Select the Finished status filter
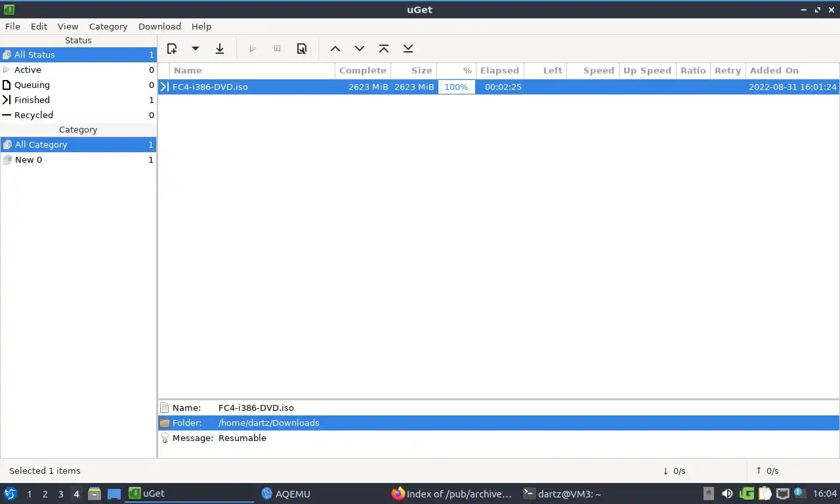Image resolution: width=840 pixels, height=504 pixels. click(78, 100)
